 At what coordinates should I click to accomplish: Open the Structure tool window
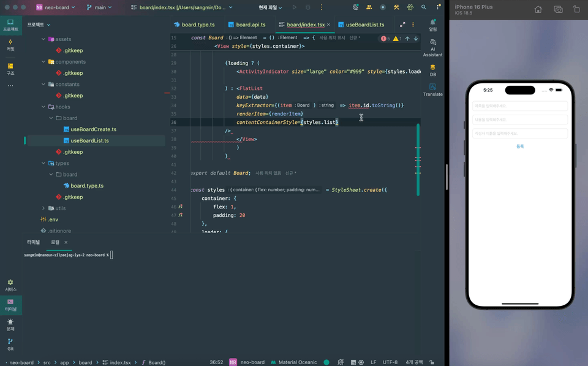(x=10, y=69)
